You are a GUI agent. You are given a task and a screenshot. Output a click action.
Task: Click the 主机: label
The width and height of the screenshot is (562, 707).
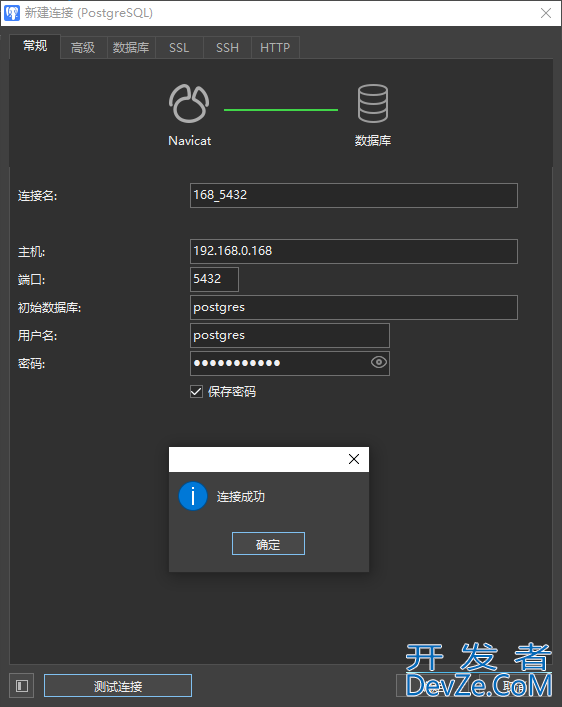point(32,252)
